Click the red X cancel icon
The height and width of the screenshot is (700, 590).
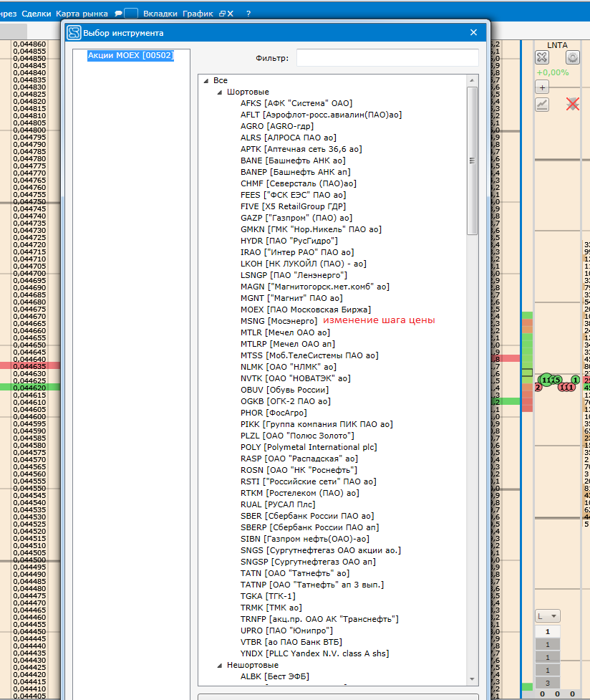(573, 105)
